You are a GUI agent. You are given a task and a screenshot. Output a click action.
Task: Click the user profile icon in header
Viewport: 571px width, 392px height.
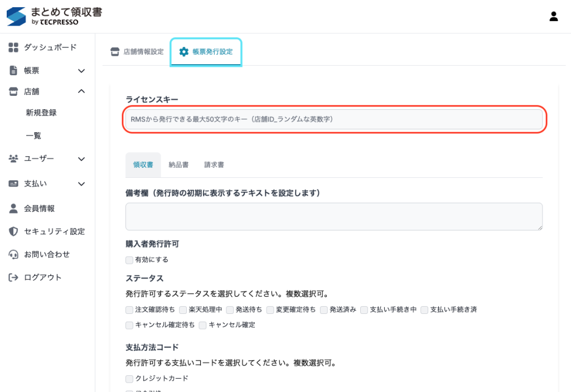553,16
